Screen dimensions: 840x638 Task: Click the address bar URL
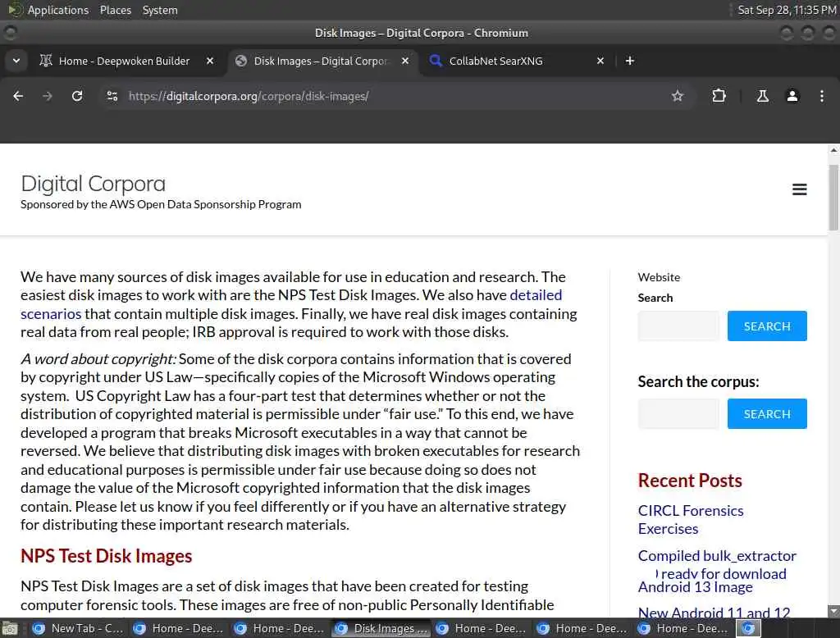(249, 96)
